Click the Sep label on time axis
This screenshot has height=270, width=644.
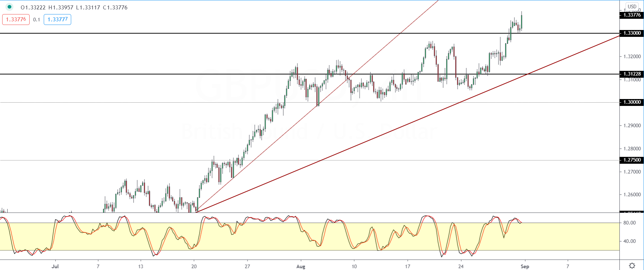525,266
